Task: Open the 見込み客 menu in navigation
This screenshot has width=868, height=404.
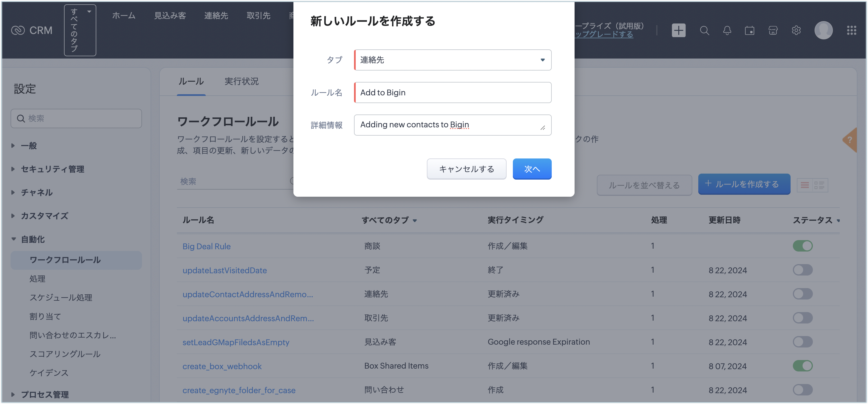Action: point(170,15)
